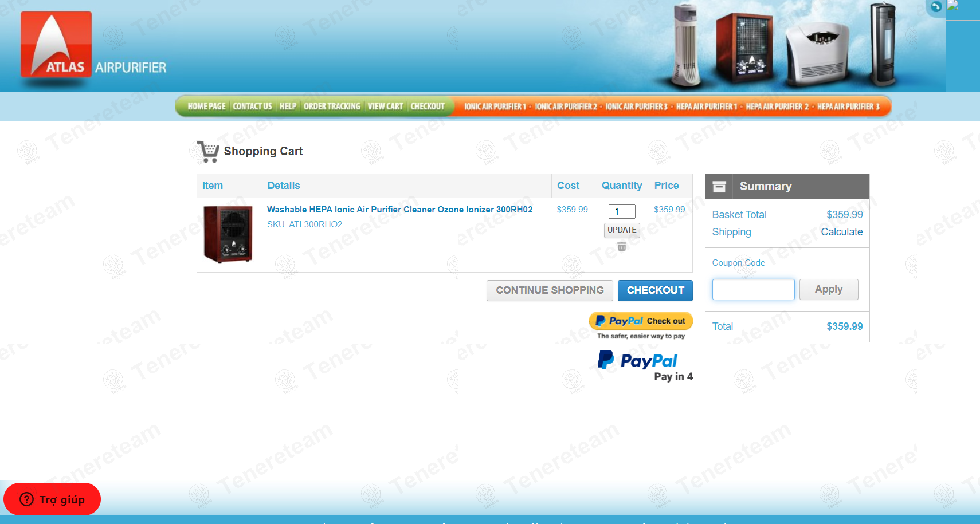Click the Cost value $359.99 in table row
This screenshot has height=524, width=980.
point(572,210)
